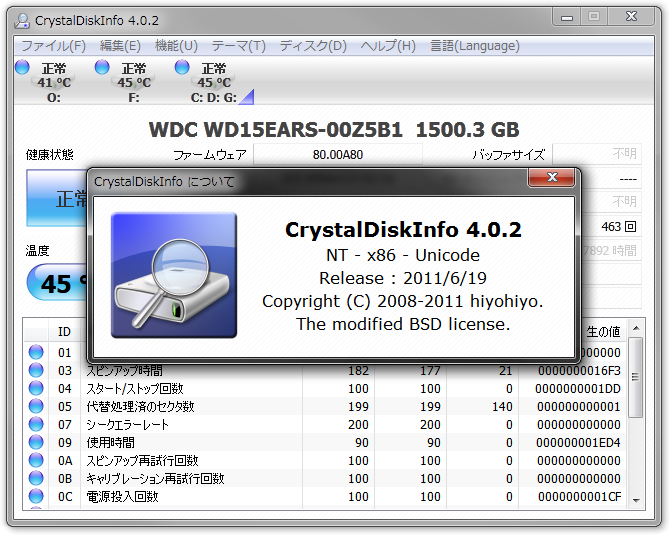This screenshot has width=670, height=535.
Task: Close the CrystalDiskInfo について dialog
Action: click(552, 177)
